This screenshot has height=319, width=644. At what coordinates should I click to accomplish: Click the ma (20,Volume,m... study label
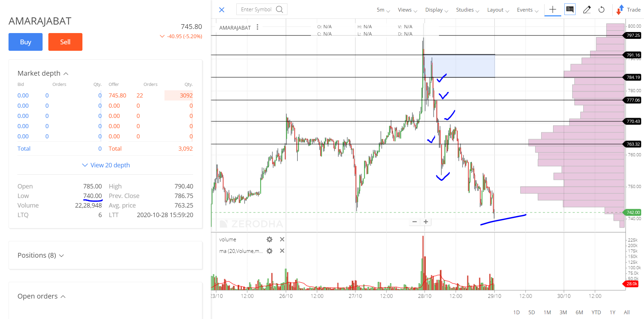tap(241, 251)
